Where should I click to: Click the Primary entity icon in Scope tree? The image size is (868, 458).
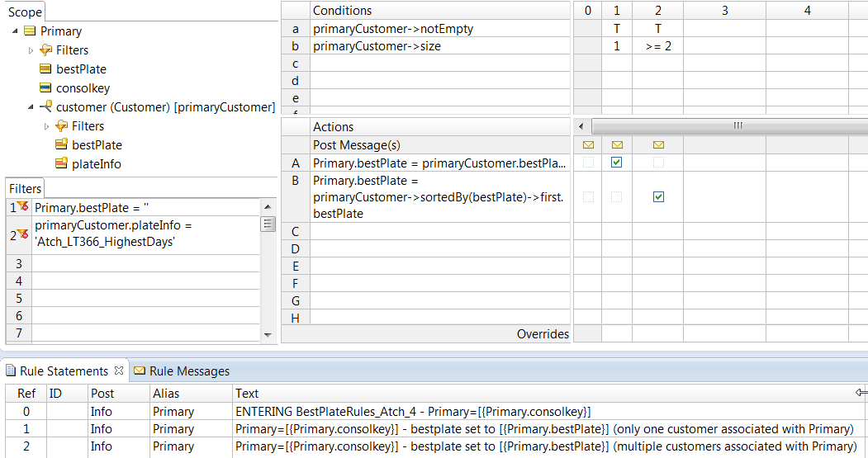pos(30,31)
